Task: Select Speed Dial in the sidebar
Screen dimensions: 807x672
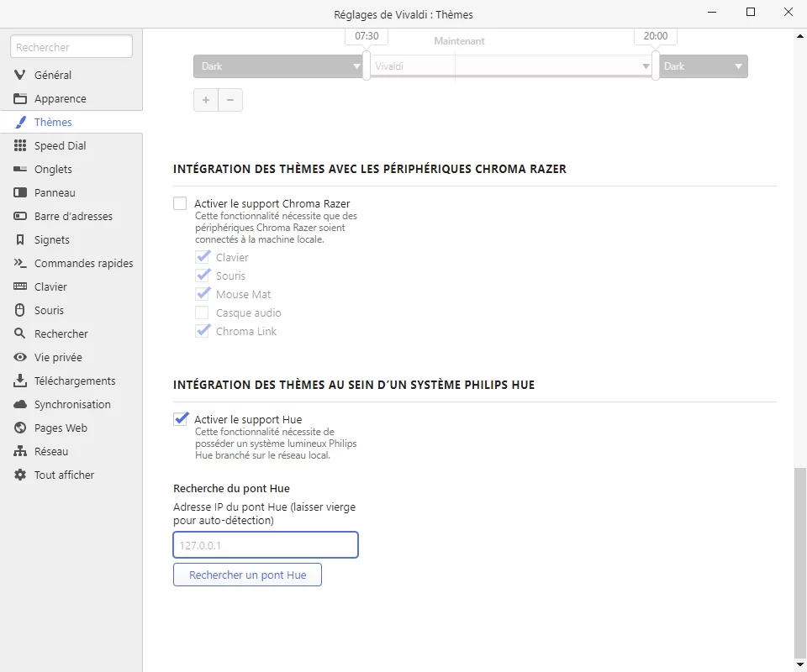Action: (x=71, y=146)
